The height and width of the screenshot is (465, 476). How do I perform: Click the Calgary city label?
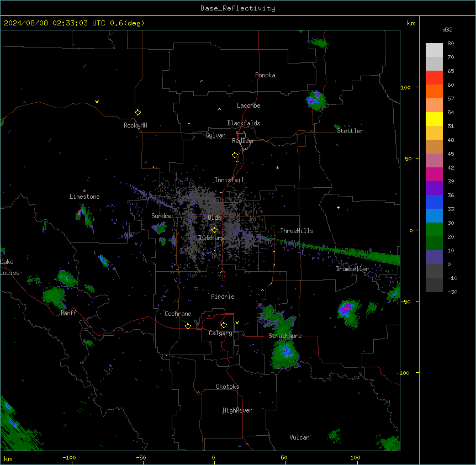coord(220,333)
